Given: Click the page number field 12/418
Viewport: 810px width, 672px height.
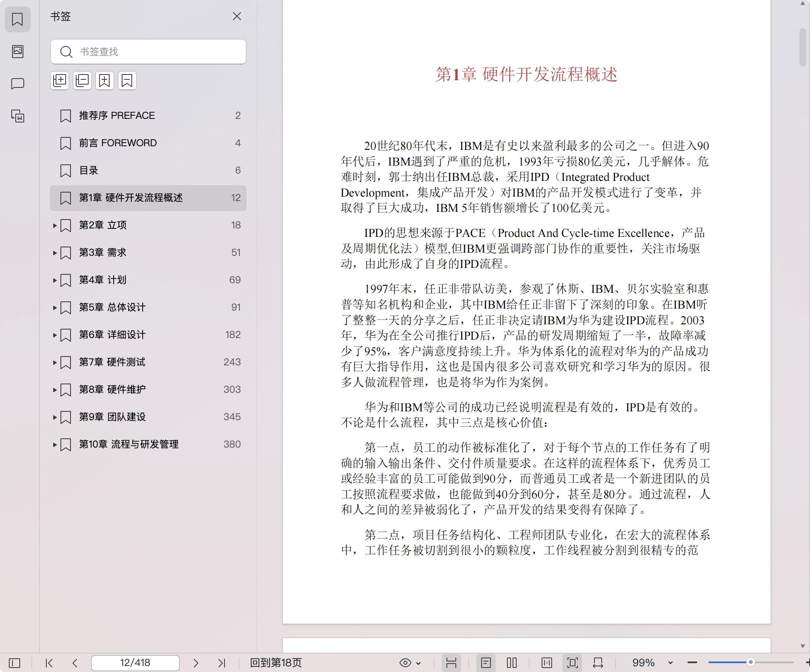Looking at the screenshot, I should pos(135,663).
